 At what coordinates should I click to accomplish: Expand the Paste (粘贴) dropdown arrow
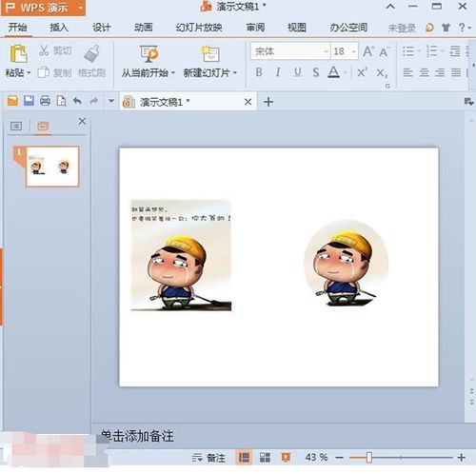(x=29, y=73)
